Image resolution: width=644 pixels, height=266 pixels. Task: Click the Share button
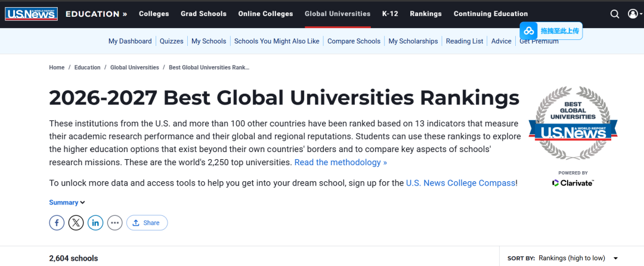[147, 223]
